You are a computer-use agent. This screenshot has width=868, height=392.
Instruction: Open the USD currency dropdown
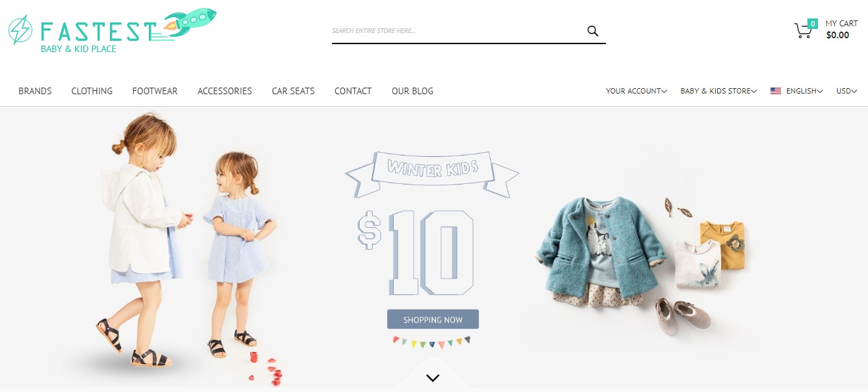[x=846, y=91]
